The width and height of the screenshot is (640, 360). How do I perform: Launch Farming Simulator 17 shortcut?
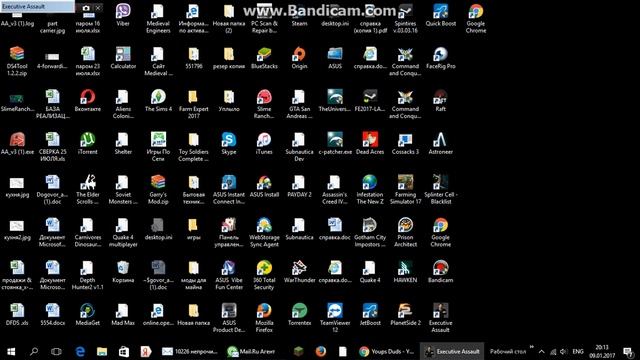tap(405, 190)
